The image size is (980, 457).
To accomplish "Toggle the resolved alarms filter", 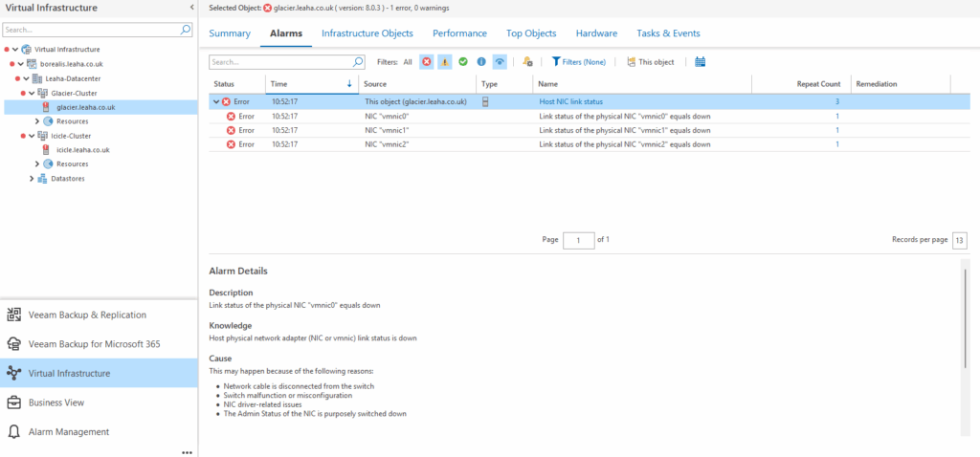I will coord(463,62).
